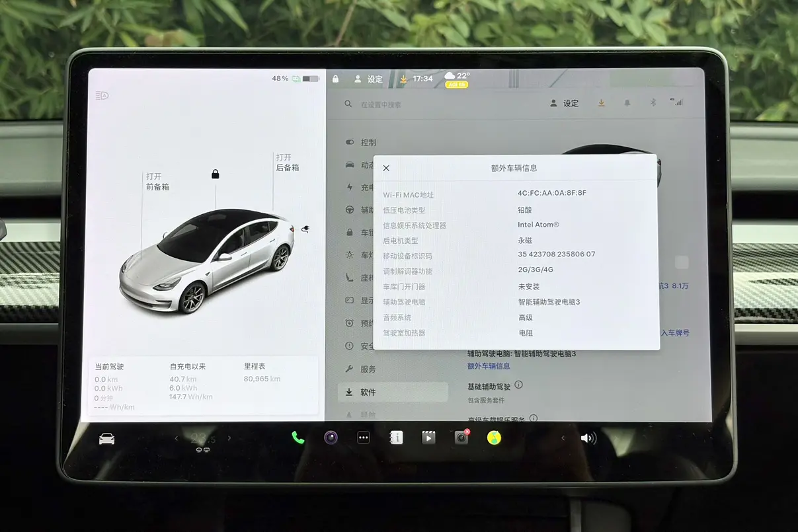Open the dashcam icon with red dot
The width and height of the screenshot is (798, 532).
[x=461, y=437]
